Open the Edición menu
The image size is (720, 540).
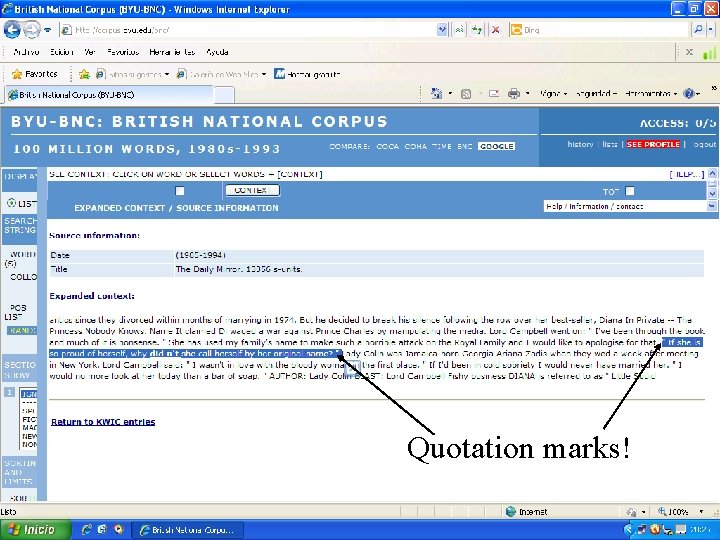pos(62,52)
